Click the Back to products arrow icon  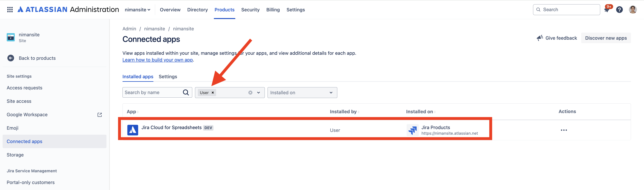coord(11,58)
